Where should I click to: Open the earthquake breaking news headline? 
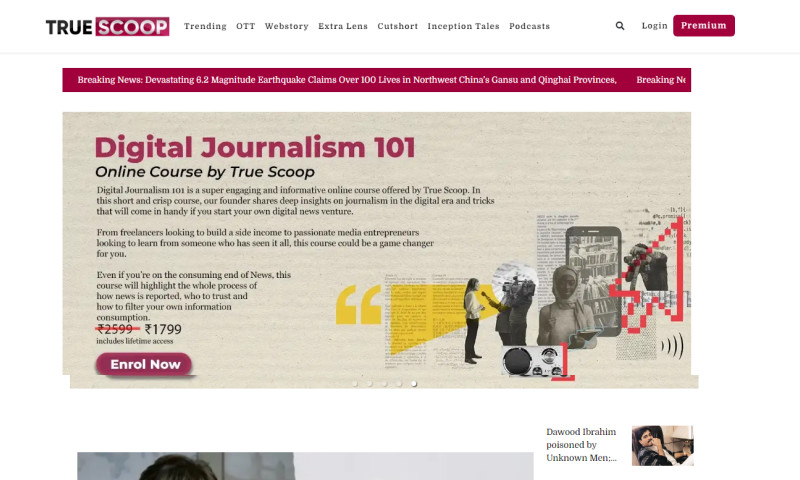(346, 80)
